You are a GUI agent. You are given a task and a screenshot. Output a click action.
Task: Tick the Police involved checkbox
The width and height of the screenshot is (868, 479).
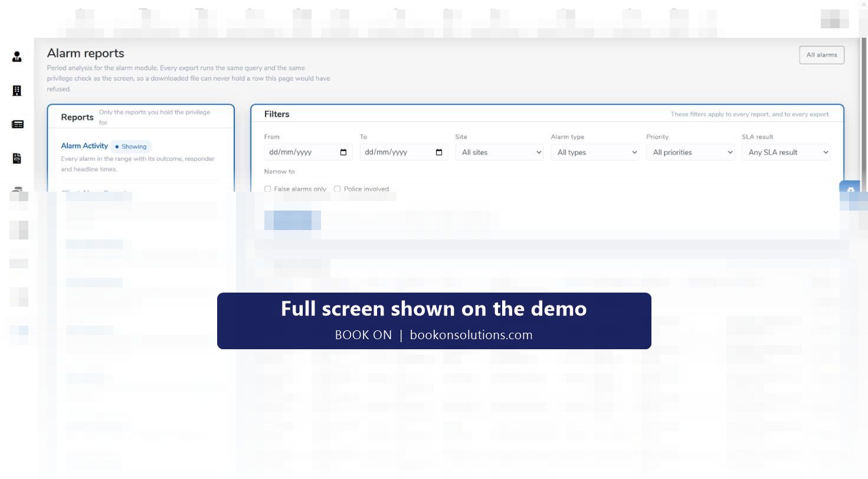(x=338, y=189)
